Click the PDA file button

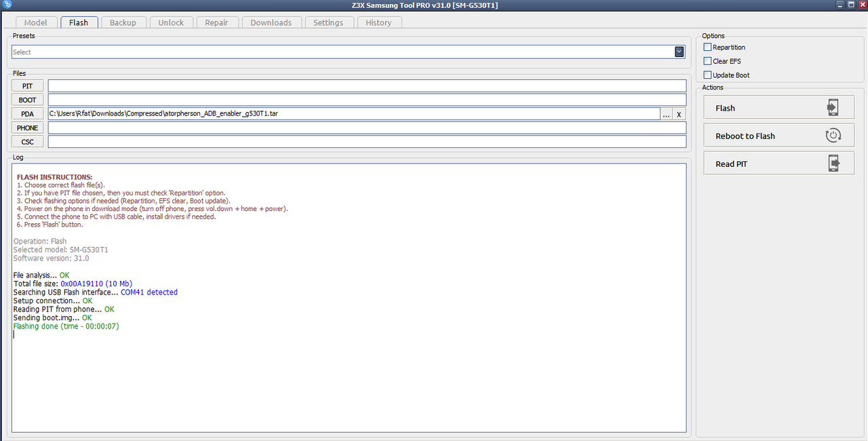(27, 114)
